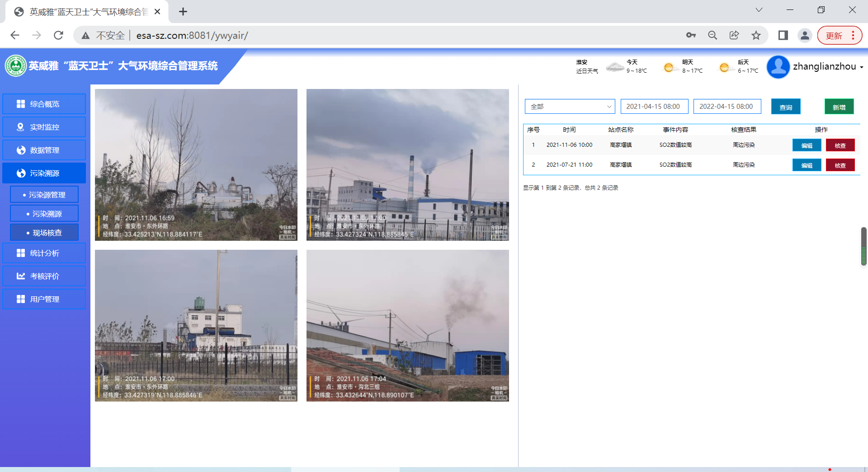This screenshot has width=868, height=472.
Task: Click the system logo emblem
Action: pos(16,66)
